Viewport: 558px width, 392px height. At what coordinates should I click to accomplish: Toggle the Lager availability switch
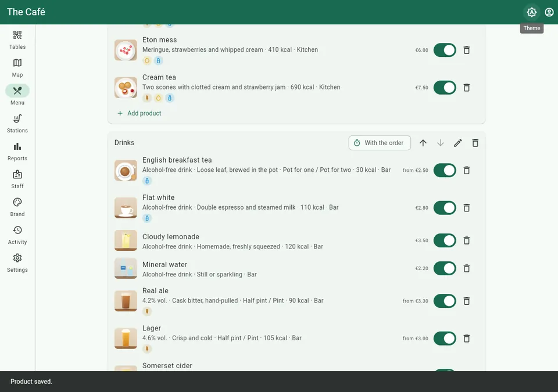click(x=445, y=339)
